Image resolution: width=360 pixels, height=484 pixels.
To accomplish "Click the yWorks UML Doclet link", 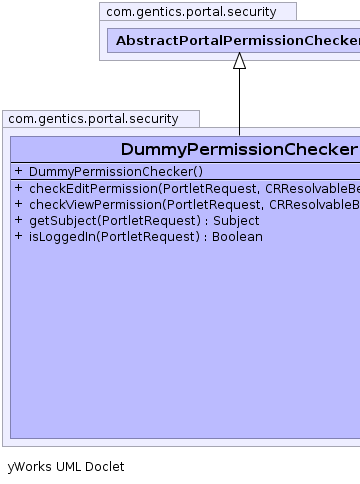I will pyautogui.click(x=66, y=467).
